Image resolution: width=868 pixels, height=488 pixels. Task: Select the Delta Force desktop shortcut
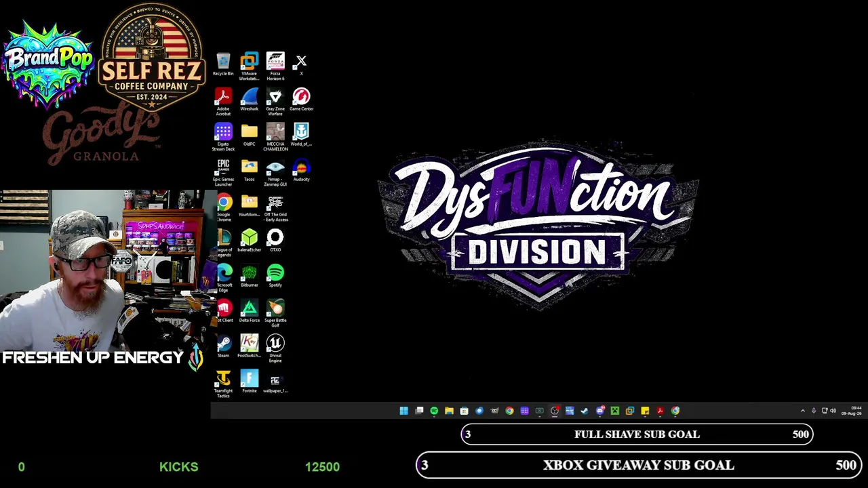click(249, 311)
